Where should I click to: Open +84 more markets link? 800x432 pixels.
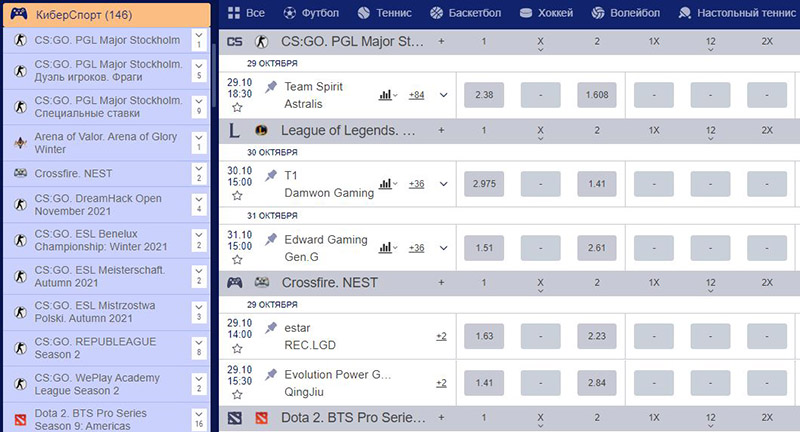[x=416, y=95]
